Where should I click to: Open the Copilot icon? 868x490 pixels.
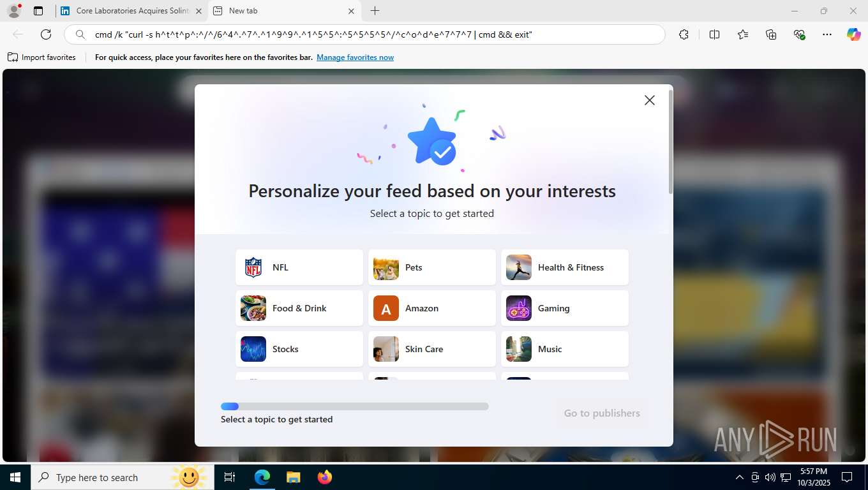853,34
